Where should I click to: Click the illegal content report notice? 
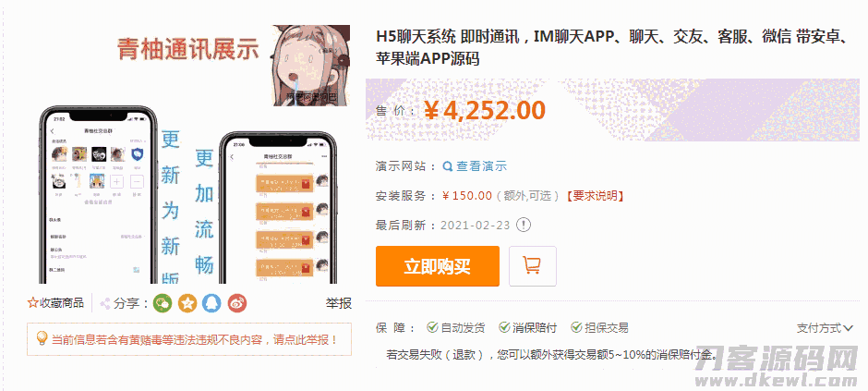[189, 339]
